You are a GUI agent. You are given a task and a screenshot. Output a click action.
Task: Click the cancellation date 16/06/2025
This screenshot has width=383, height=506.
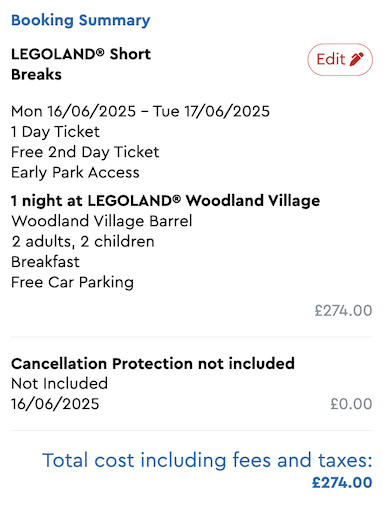coord(55,404)
